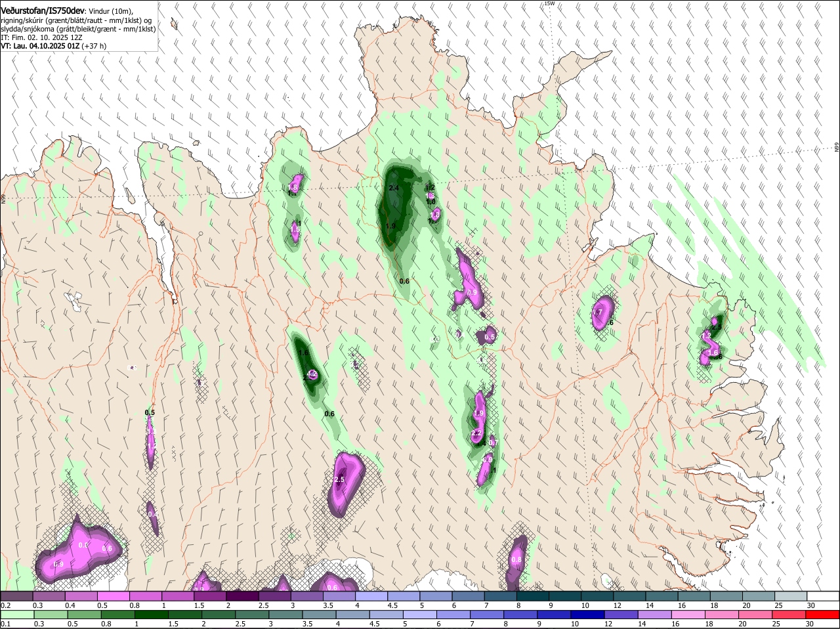Click the 'rigning/skúrir' legend description line
840x629 pixels.
[76, 21]
